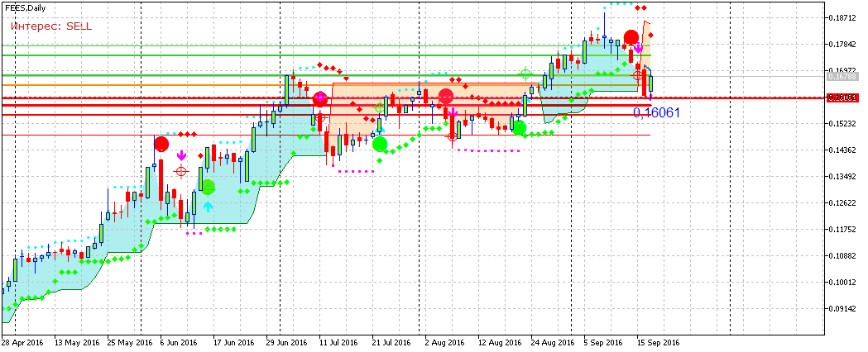
Task: Click the gray current price tag on the axis
Action: click(x=843, y=76)
